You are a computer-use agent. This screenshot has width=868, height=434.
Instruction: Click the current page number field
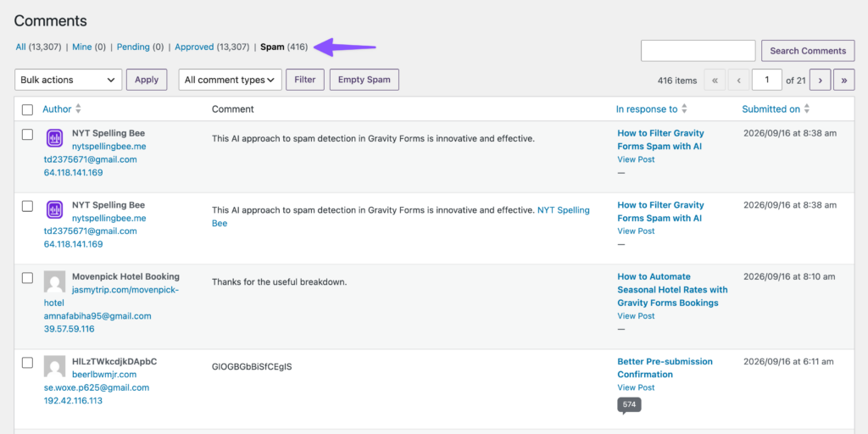766,80
